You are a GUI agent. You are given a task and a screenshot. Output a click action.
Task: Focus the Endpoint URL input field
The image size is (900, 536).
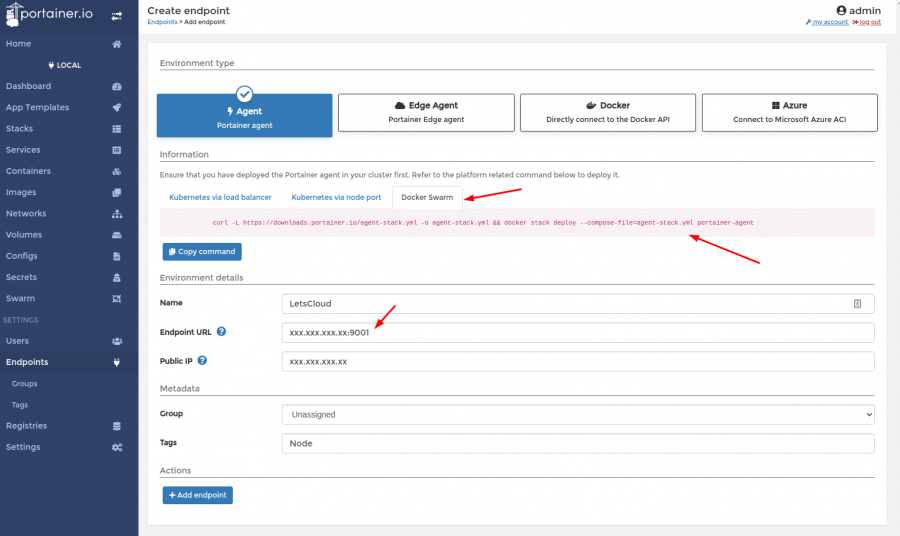tap(577, 332)
